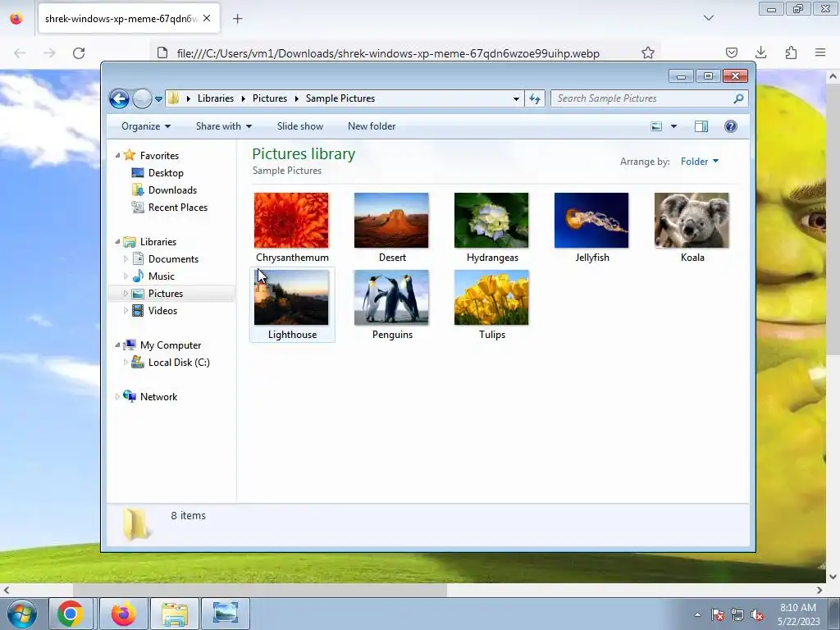Select the Lighthouse picture thumbnail
This screenshot has width=840, height=630.
[291, 297]
